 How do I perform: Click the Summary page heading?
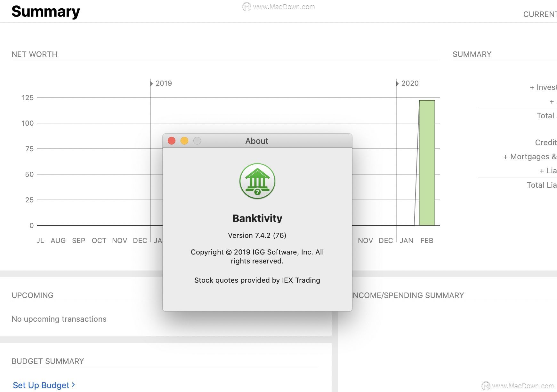tap(46, 12)
